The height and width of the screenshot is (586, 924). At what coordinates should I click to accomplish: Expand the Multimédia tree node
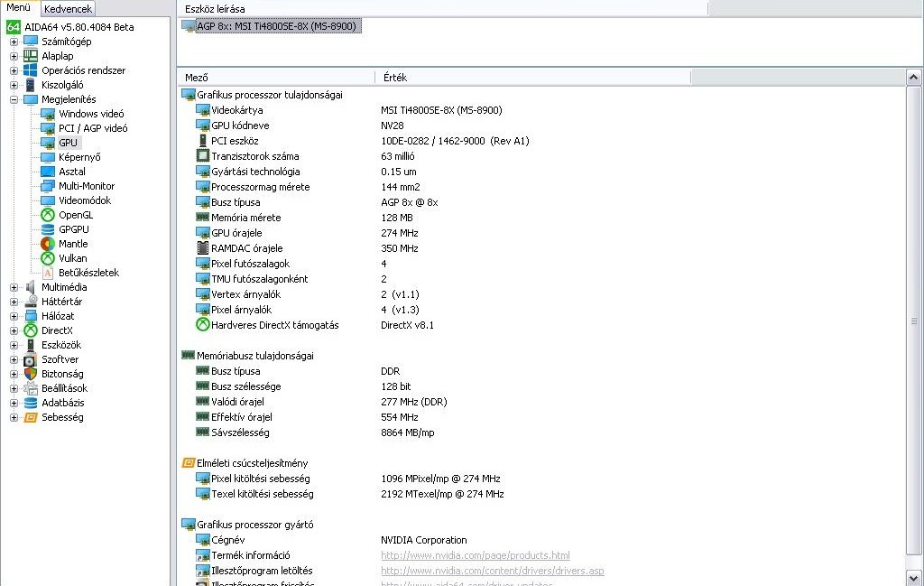pos(14,287)
